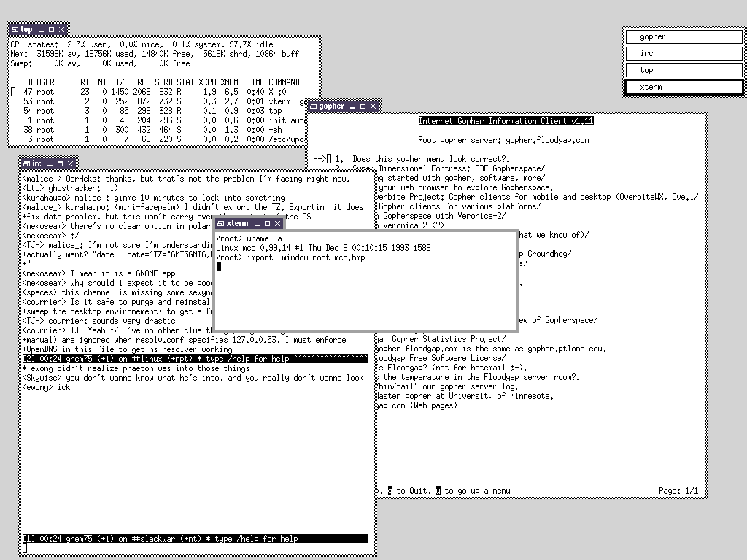Click the irc input line at the bottom
Image resolution: width=747 pixels, height=560 pixels.
click(x=194, y=548)
